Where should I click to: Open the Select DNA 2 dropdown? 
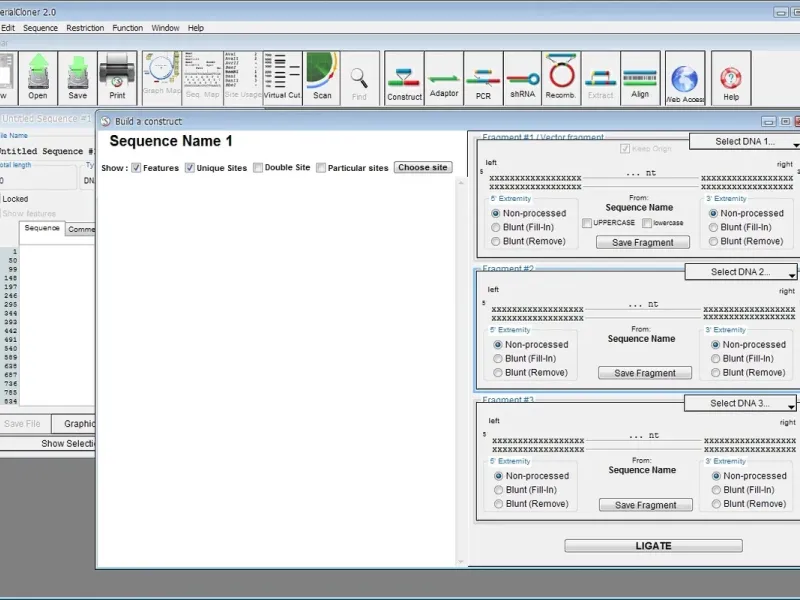740,272
